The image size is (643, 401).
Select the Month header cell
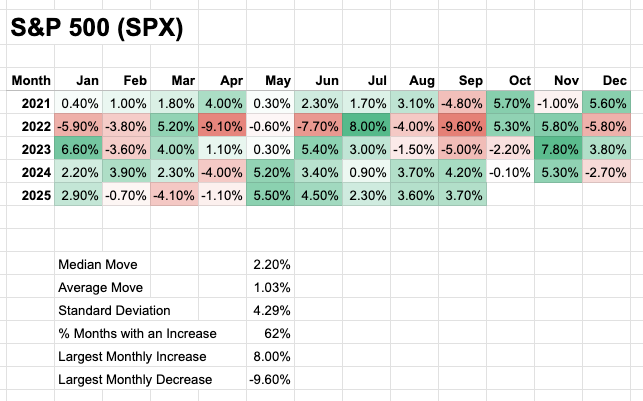tap(28, 81)
